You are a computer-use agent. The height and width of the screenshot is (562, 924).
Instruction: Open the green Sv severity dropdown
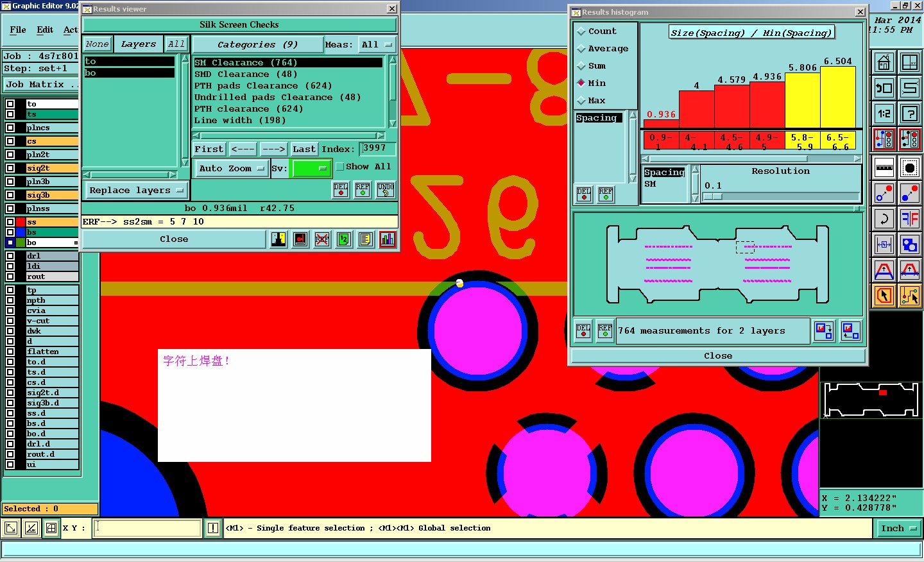coord(311,169)
